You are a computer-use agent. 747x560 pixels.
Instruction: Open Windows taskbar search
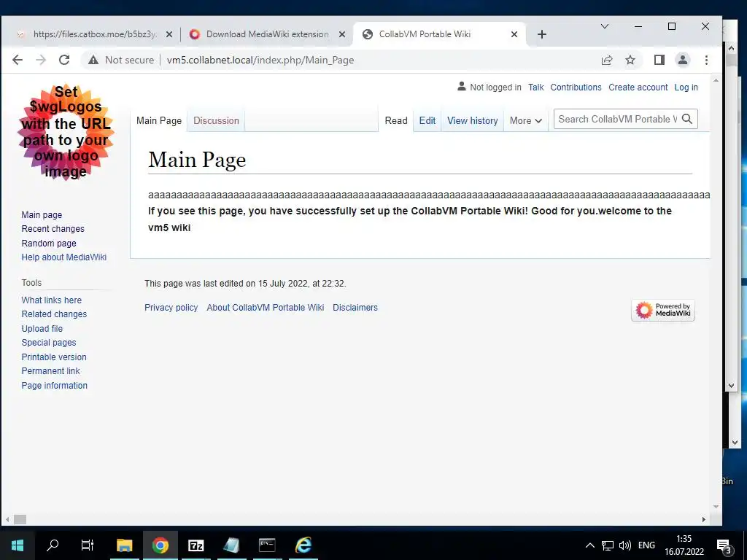click(53, 545)
